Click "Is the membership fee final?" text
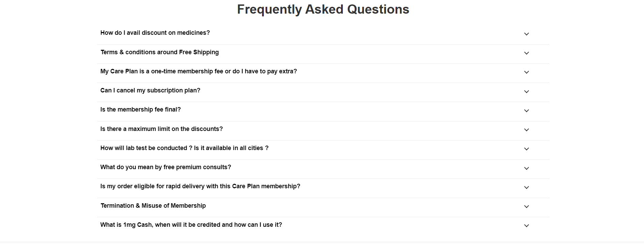This screenshot has width=644, height=251. pyautogui.click(x=140, y=109)
